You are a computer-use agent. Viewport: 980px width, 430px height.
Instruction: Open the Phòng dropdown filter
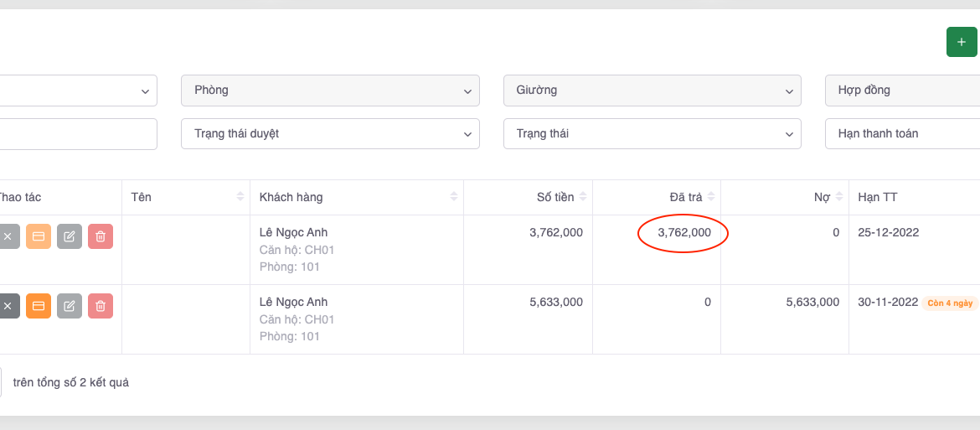[x=330, y=91]
